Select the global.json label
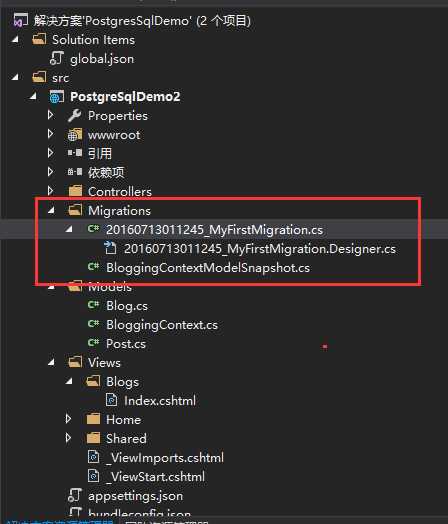Viewport: 448px width, 524px height. point(102,59)
